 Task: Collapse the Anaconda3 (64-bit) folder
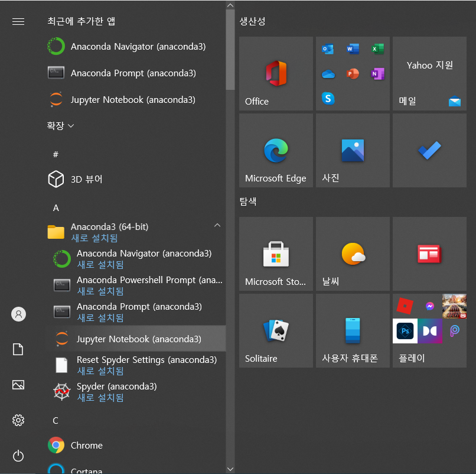click(217, 225)
